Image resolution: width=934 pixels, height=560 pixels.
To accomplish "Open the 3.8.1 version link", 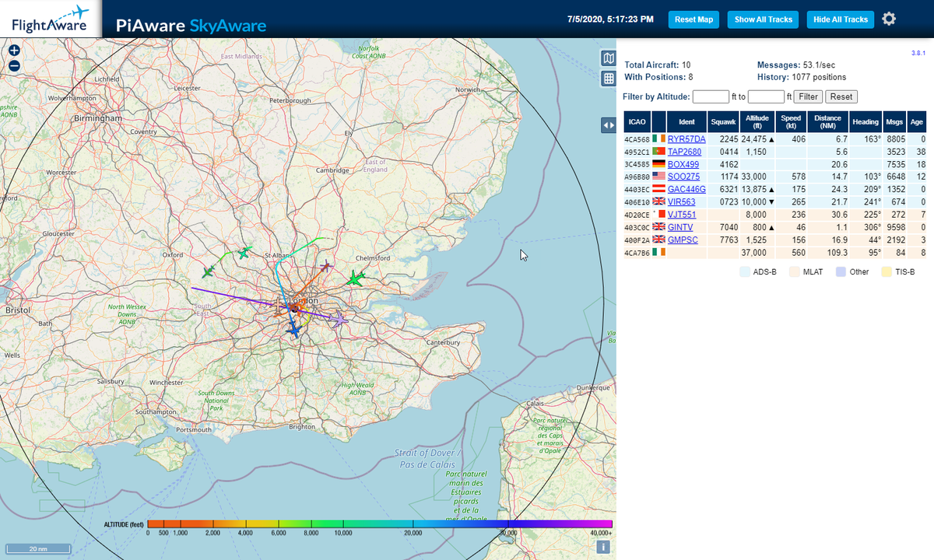I will point(918,54).
